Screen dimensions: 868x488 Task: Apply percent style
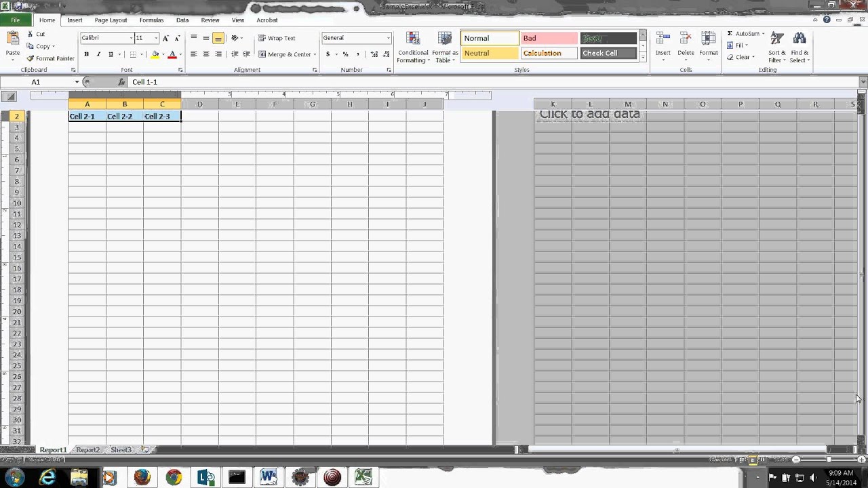point(346,54)
